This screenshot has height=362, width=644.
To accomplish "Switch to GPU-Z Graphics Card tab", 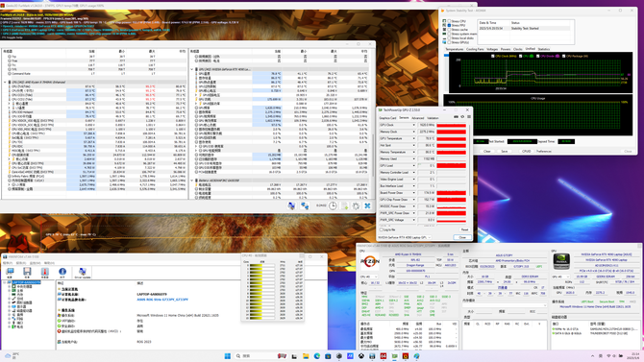I will tap(387, 118).
